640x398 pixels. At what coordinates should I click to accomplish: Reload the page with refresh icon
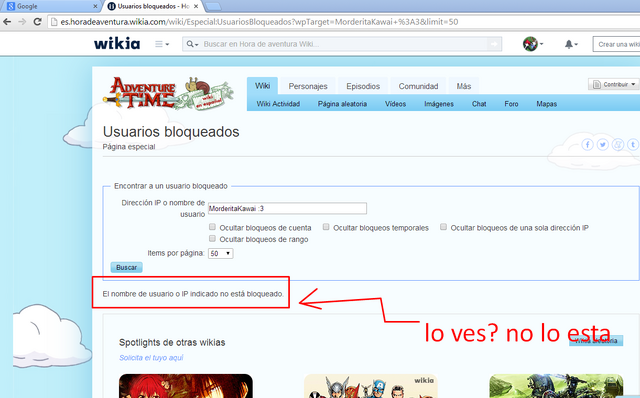point(37,22)
